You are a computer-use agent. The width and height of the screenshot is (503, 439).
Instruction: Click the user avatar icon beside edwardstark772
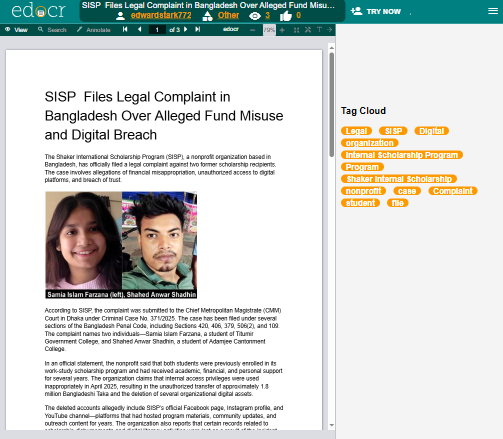click(x=120, y=16)
